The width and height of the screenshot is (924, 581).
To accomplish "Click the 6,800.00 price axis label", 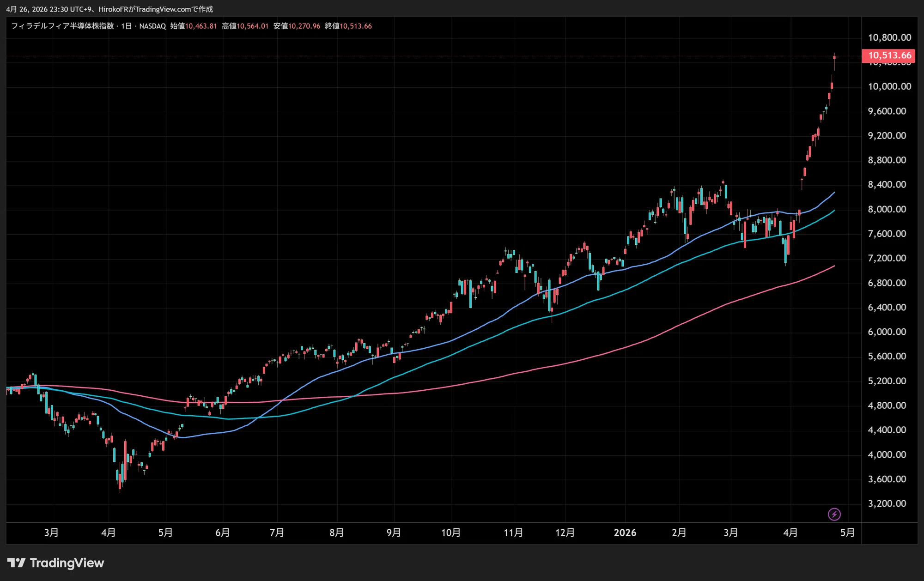I will coord(887,283).
